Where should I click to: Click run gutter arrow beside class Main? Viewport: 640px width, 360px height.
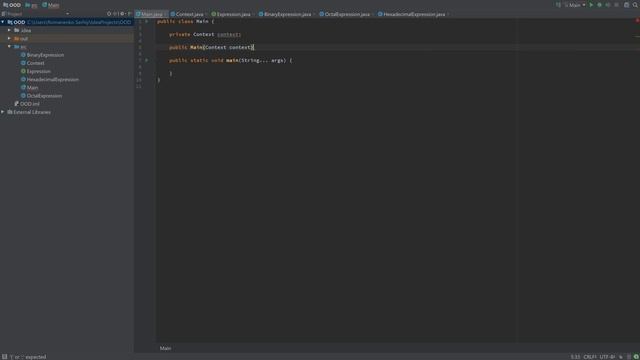click(147, 21)
